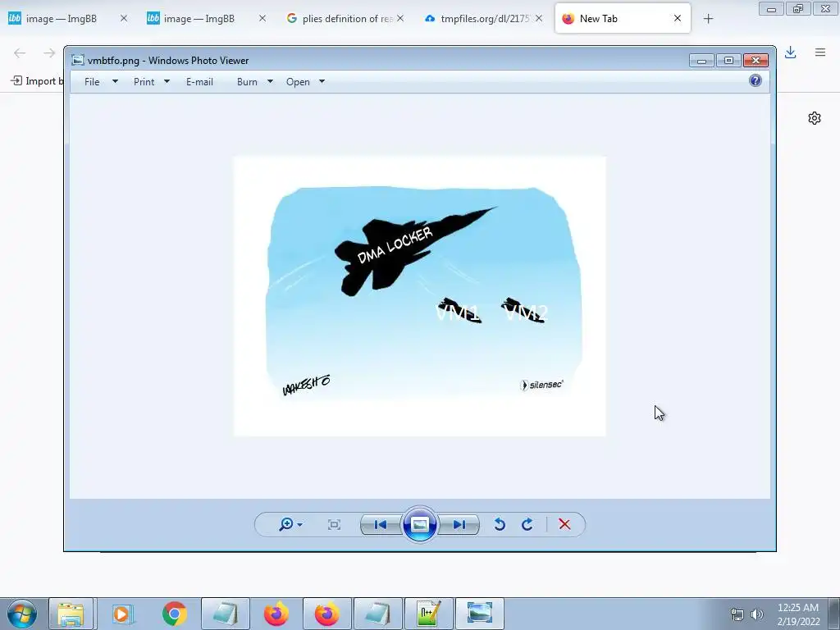The height and width of the screenshot is (630, 840).
Task: Expand the Open dropdown arrow
Action: [x=322, y=82]
